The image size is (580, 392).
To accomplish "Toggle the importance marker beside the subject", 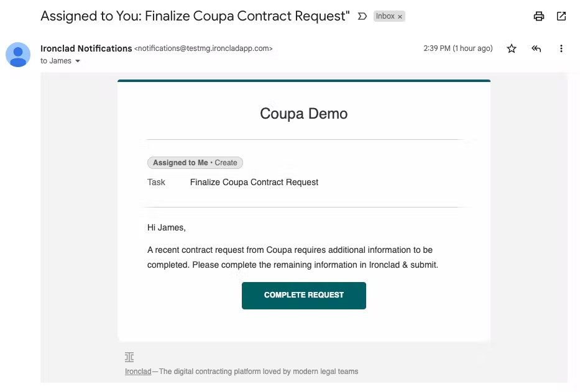I will [362, 16].
